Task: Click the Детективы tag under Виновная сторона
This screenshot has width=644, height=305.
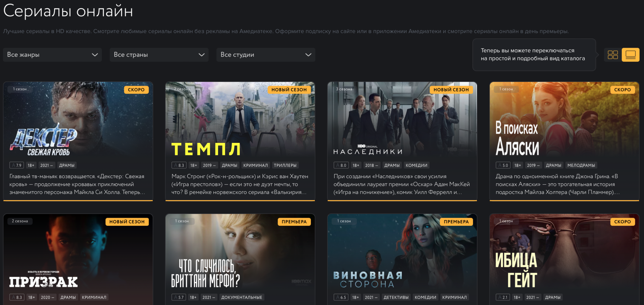Action: [x=396, y=297]
